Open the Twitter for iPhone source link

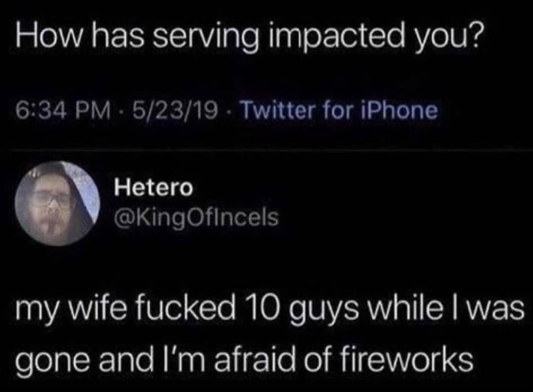340,110
